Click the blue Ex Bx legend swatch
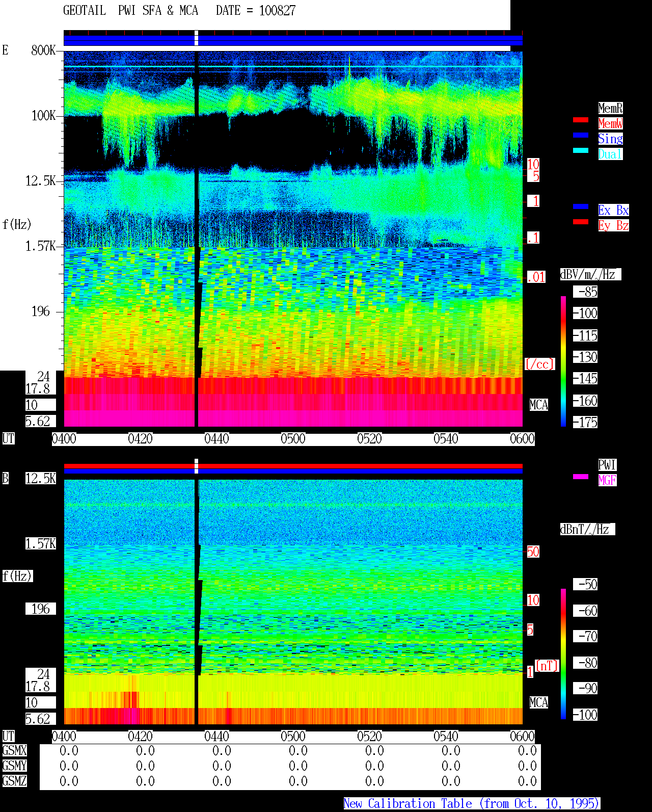Image resolution: width=652 pixels, height=812 pixels. [x=581, y=206]
